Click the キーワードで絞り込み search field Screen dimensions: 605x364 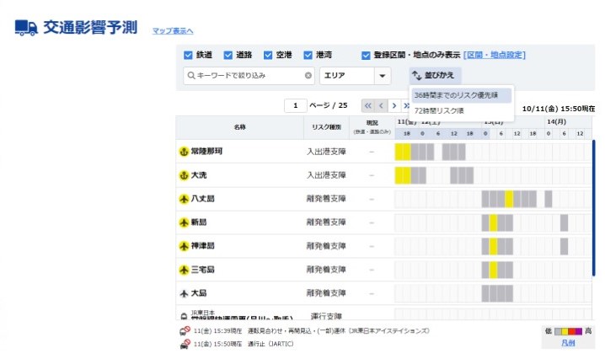click(244, 76)
